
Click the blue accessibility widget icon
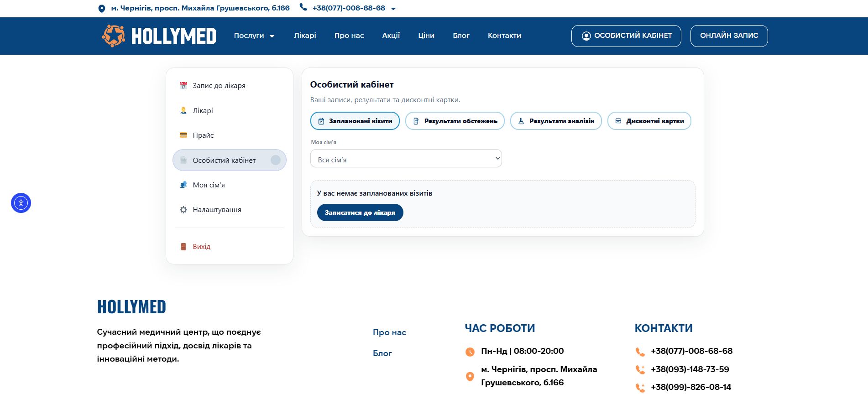[21, 203]
